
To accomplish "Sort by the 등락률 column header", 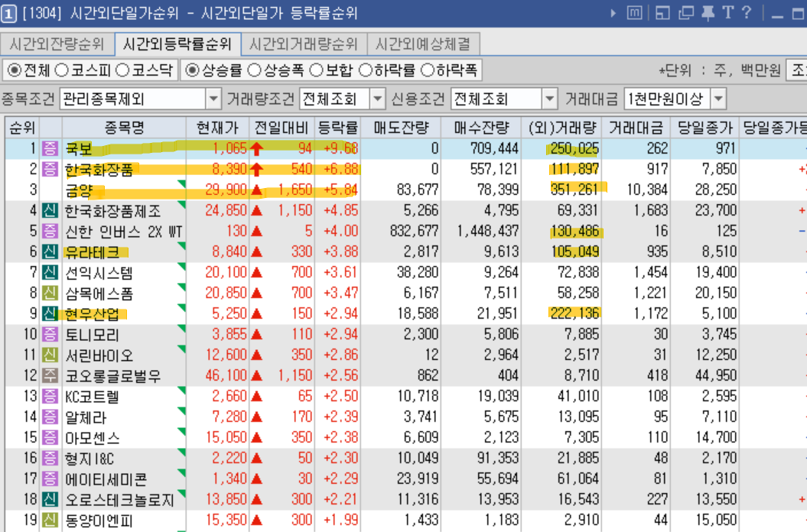I will 337,128.
